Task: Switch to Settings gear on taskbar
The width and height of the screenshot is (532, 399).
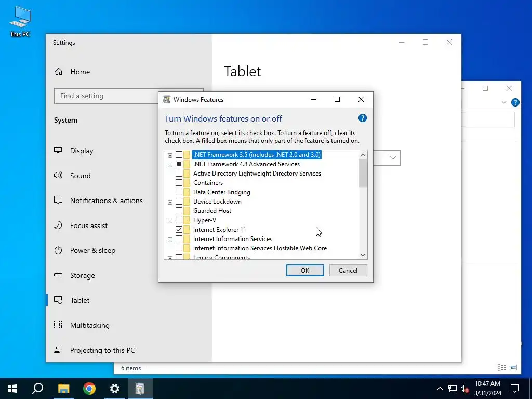Action: point(115,389)
